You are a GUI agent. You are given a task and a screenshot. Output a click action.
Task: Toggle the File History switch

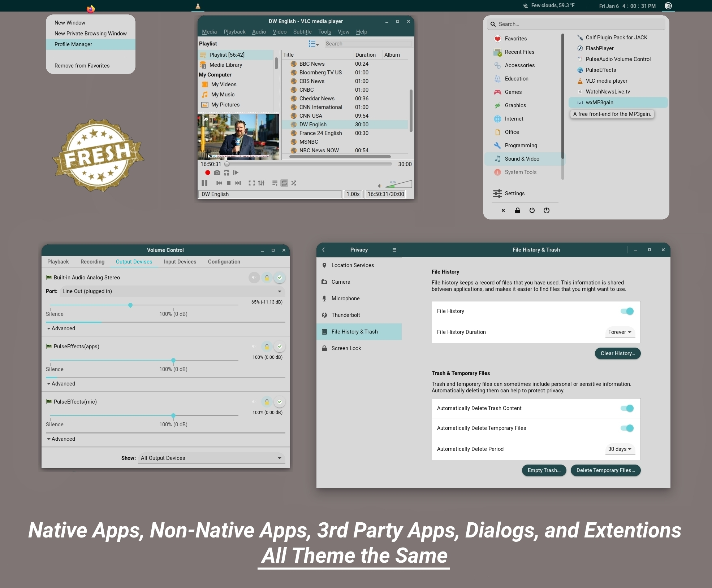tap(627, 311)
